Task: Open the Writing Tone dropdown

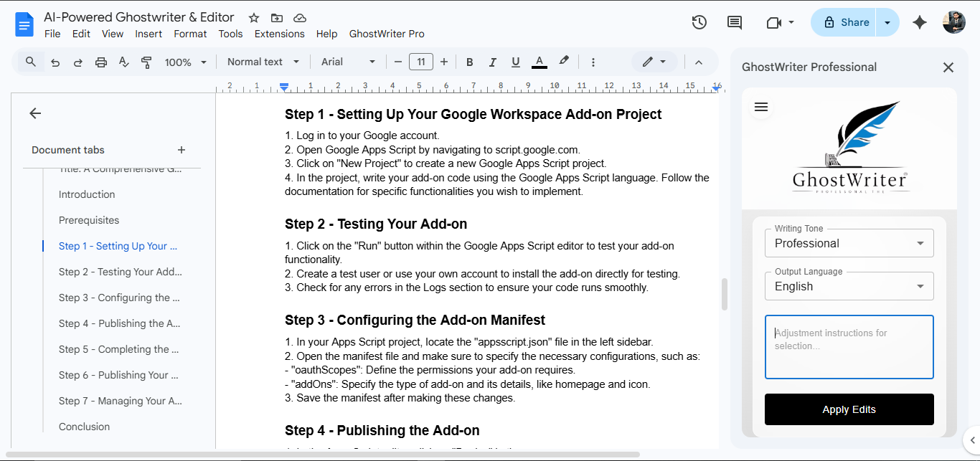Action: pyautogui.click(x=849, y=243)
